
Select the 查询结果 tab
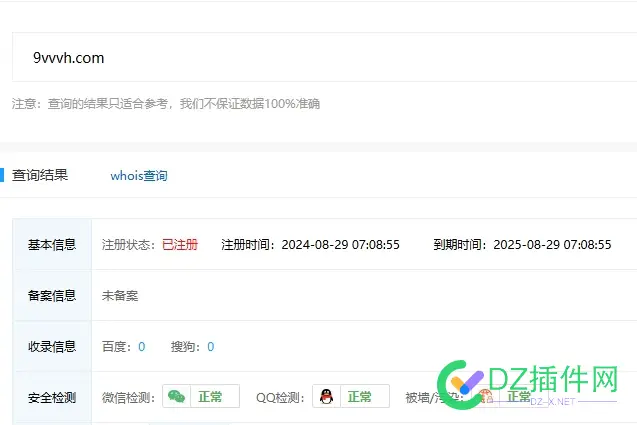pos(40,175)
